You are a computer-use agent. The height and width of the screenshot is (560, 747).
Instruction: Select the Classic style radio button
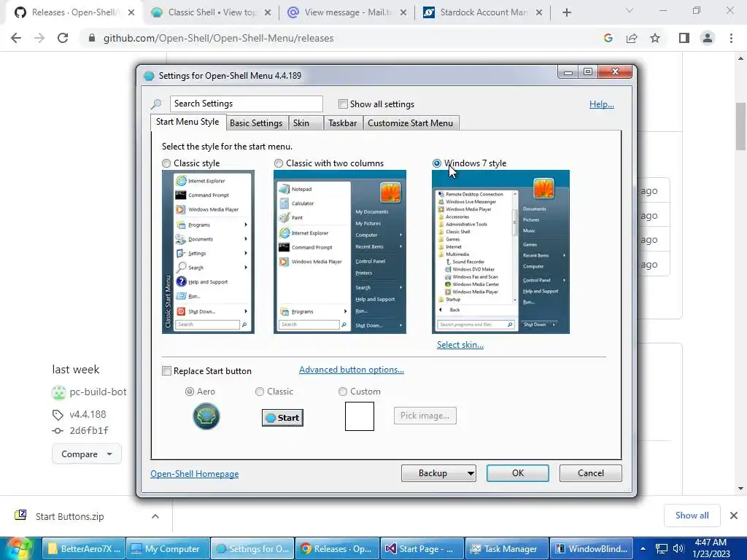click(166, 163)
